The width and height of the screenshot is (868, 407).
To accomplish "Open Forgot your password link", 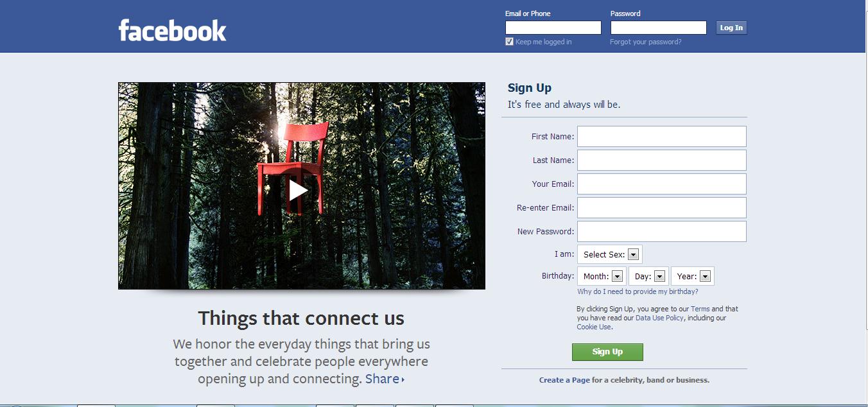I will coord(645,42).
